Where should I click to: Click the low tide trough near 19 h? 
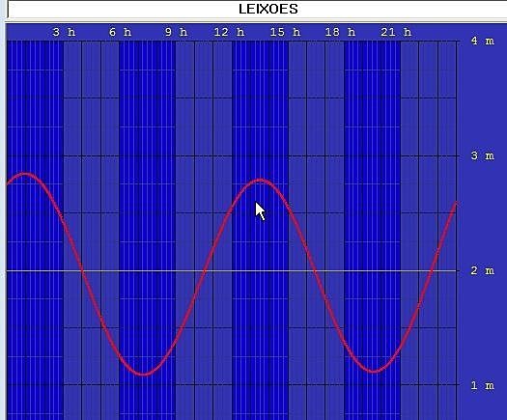pyautogui.click(x=374, y=372)
